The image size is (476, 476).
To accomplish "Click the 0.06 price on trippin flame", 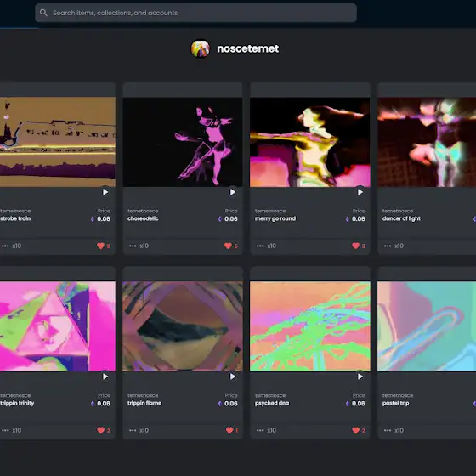I will [x=231, y=404].
